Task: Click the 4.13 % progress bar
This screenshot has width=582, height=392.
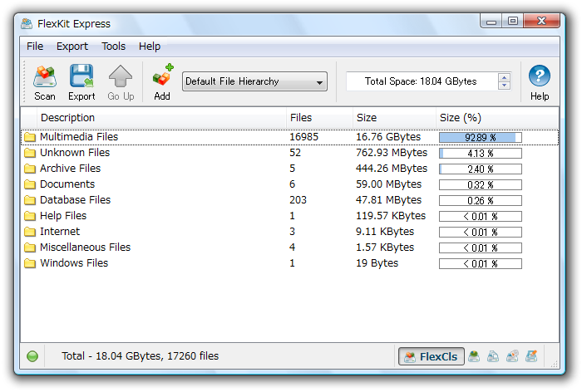Action: click(x=481, y=153)
